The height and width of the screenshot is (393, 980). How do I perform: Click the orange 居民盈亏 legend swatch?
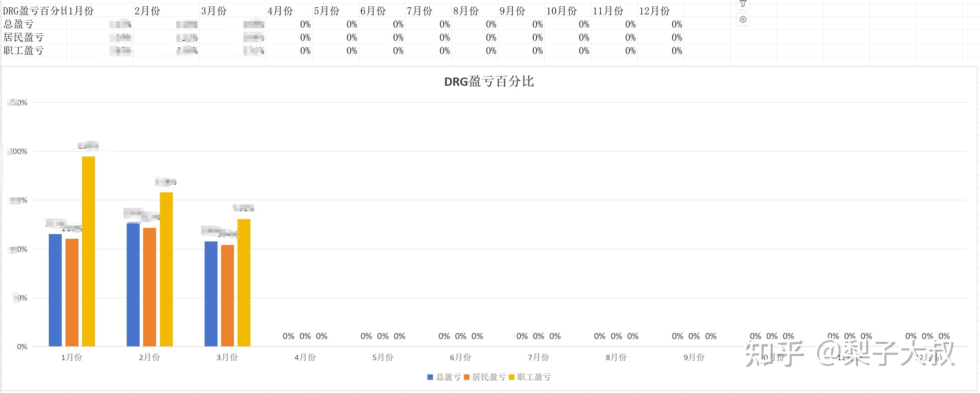point(467,377)
